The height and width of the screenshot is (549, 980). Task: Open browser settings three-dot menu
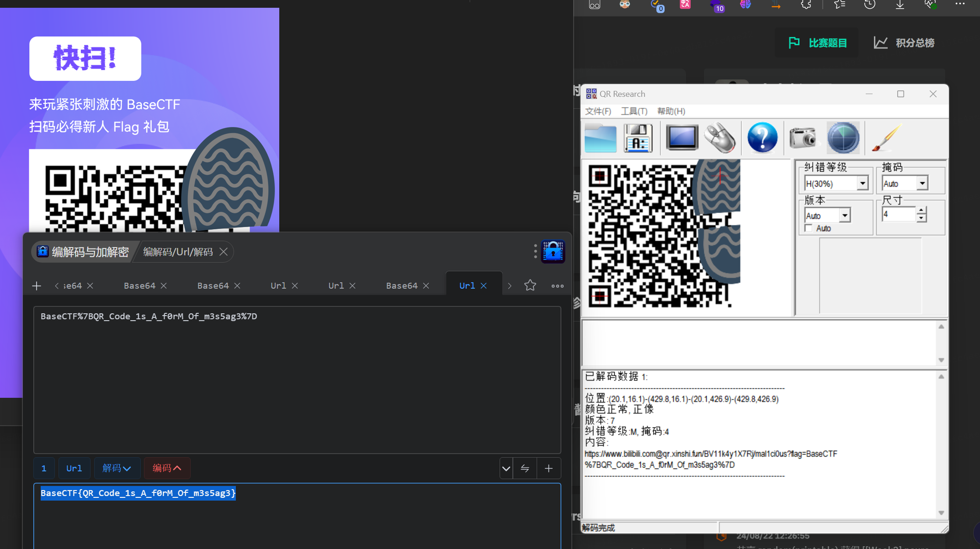point(960,4)
